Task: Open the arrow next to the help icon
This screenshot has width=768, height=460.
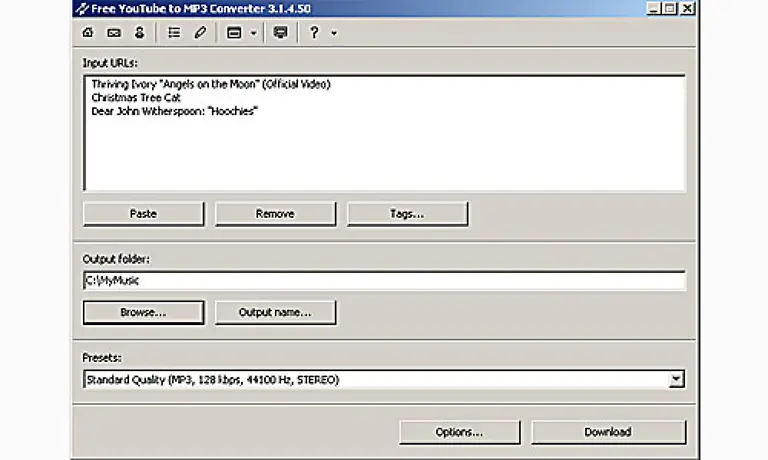Action: 334,33
